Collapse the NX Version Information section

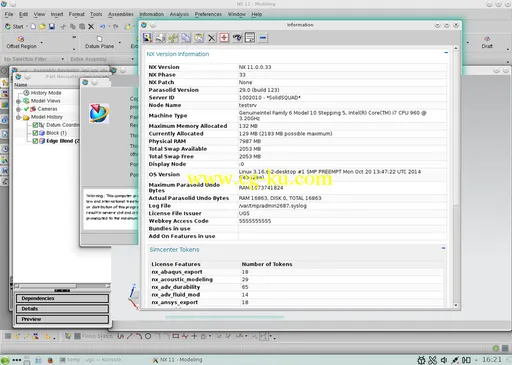[446, 53]
